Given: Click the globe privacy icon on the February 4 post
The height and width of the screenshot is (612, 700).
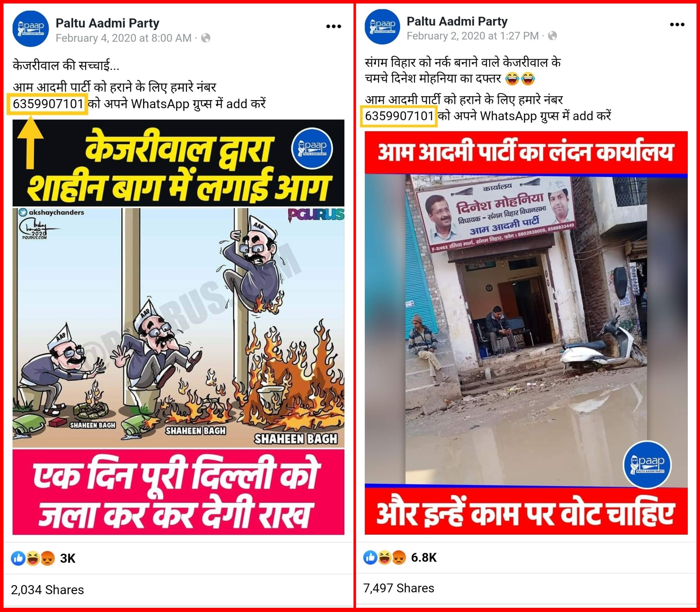Looking at the screenshot, I should tap(206, 38).
